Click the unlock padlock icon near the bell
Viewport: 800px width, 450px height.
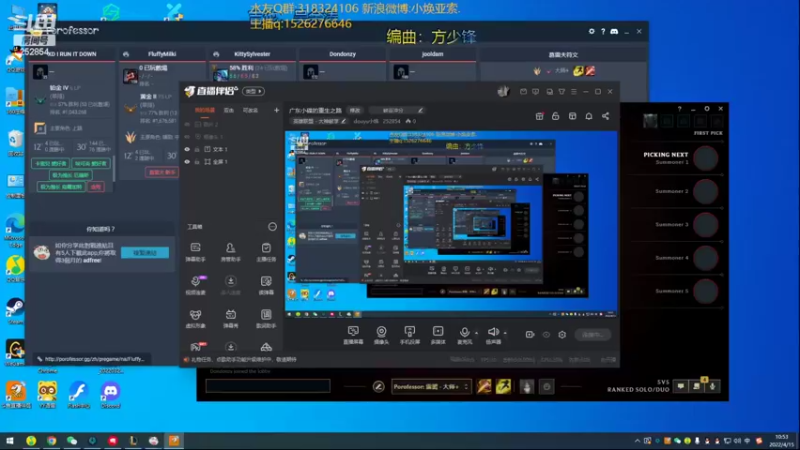(x=556, y=116)
